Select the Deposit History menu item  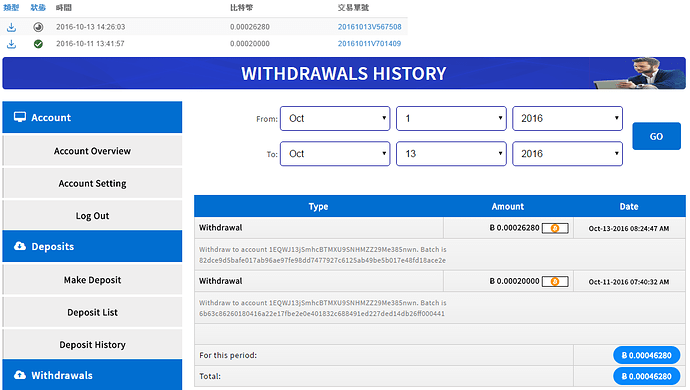(x=92, y=345)
